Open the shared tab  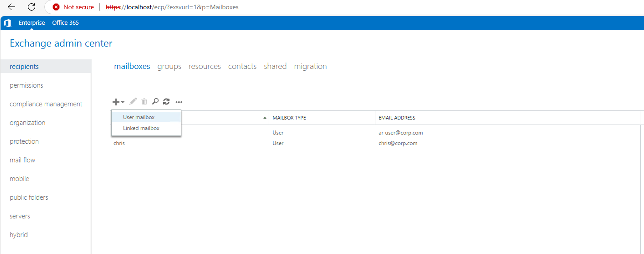pos(275,66)
